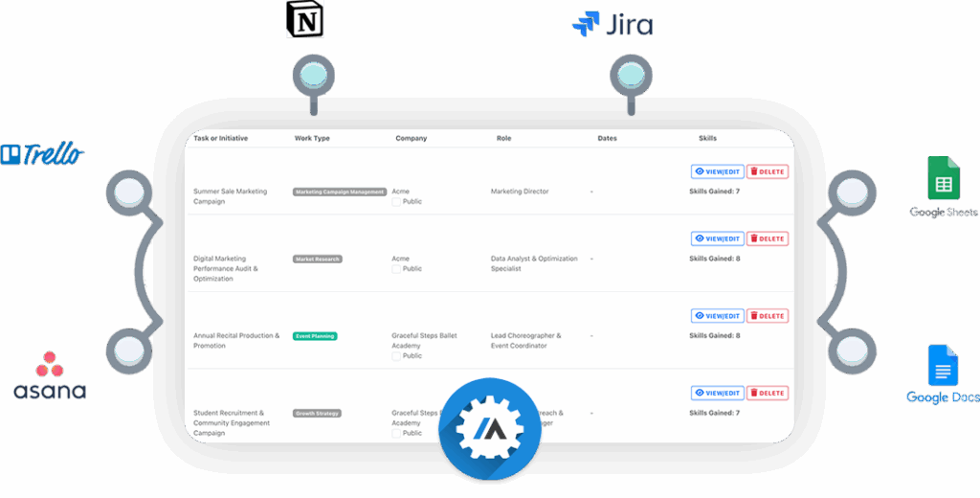Enable Public checkbox for Digital Marketing Audit
This screenshot has width=980, height=498.
coord(396,269)
